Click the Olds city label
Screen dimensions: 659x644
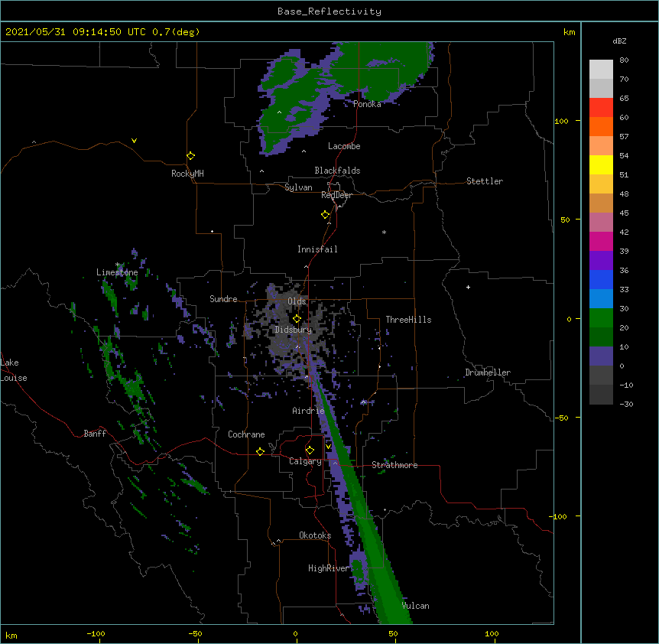297,301
